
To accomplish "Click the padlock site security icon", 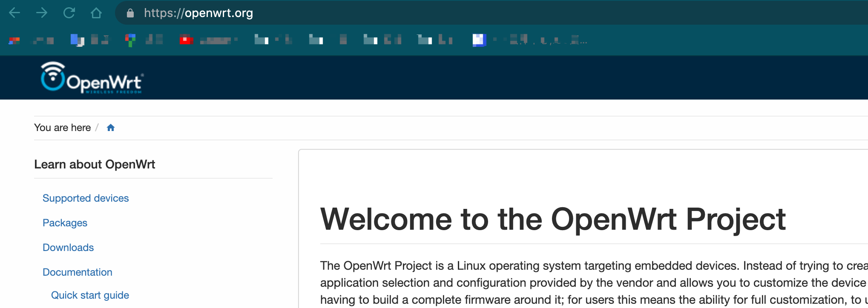I will tap(130, 13).
